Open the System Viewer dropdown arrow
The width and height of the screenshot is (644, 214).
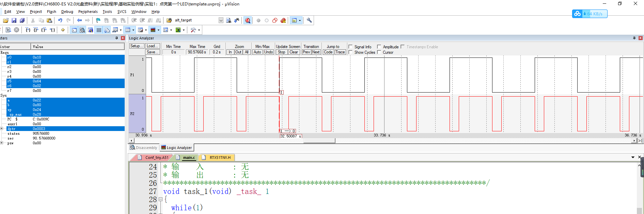(184, 30)
